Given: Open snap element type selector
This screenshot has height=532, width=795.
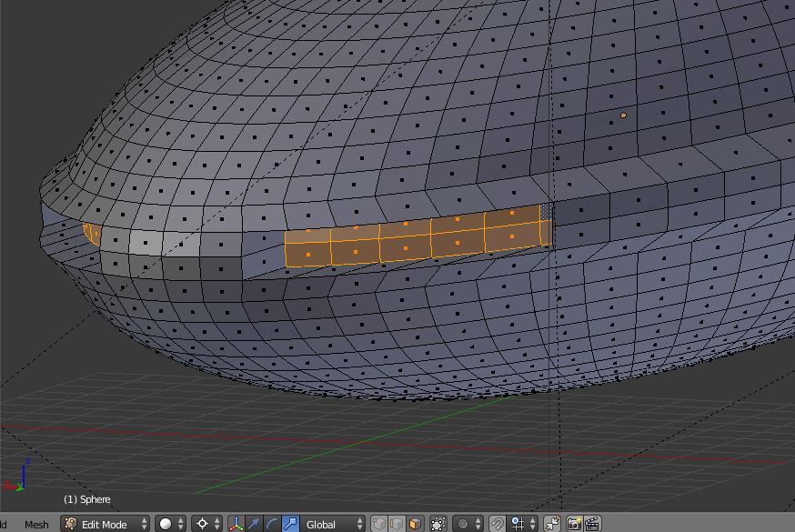Looking at the screenshot, I should pyautogui.click(x=522, y=524).
